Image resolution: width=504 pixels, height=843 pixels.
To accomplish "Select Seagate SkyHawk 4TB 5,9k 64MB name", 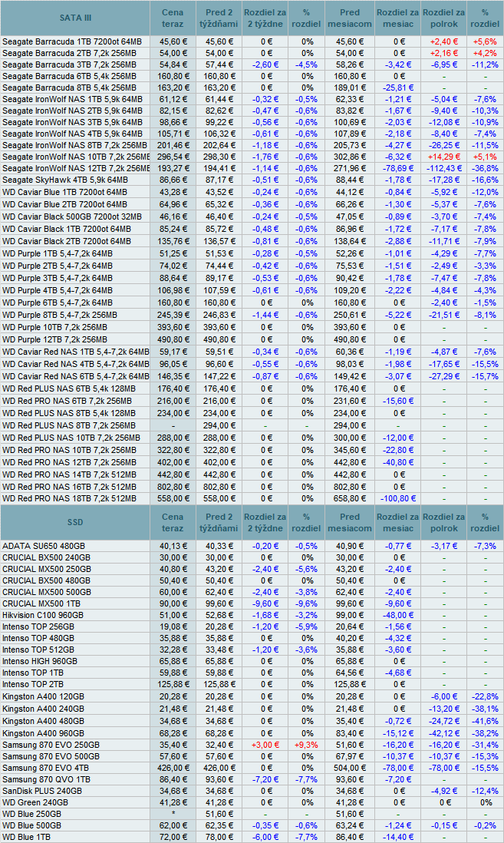I will click(x=65, y=180).
